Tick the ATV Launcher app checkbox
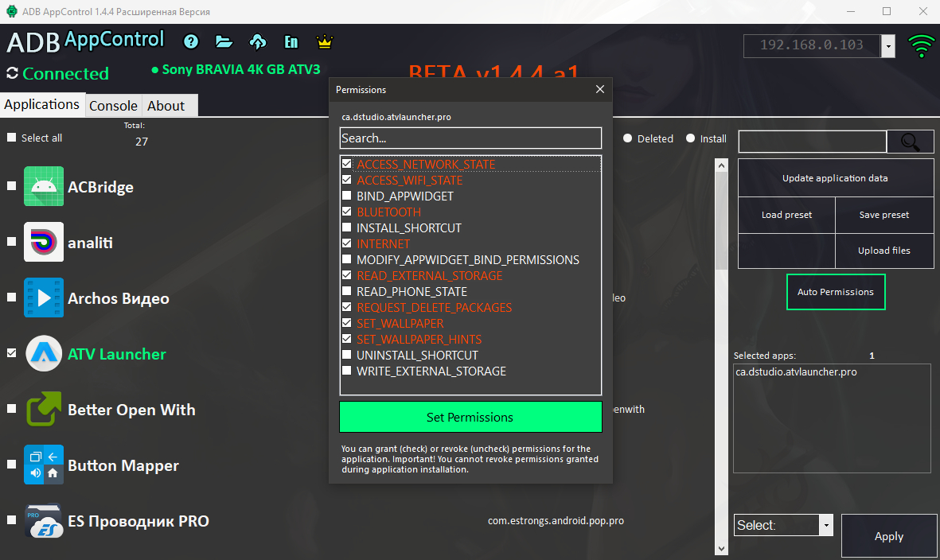The height and width of the screenshot is (560, 940). point(10,353)
